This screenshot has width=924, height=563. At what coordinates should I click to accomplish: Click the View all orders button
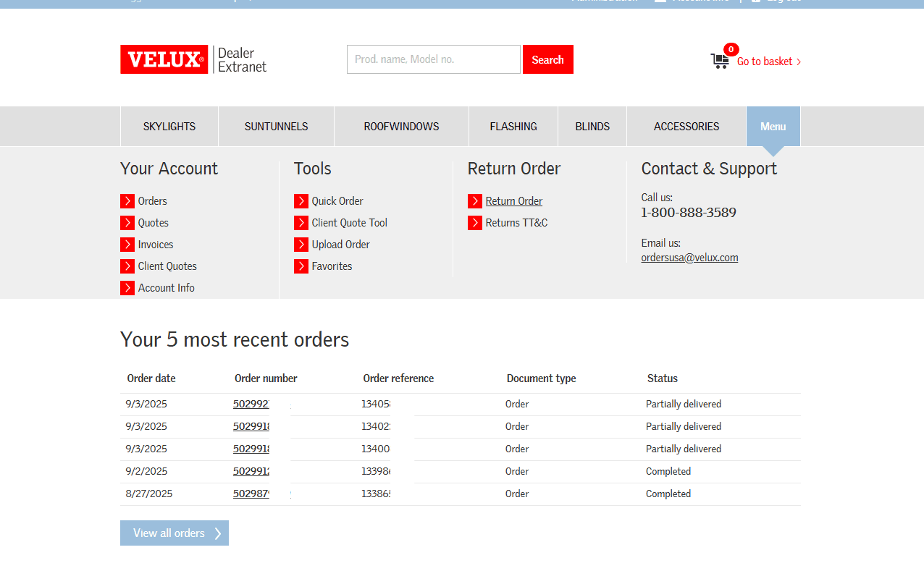click(x=175, y=533)
